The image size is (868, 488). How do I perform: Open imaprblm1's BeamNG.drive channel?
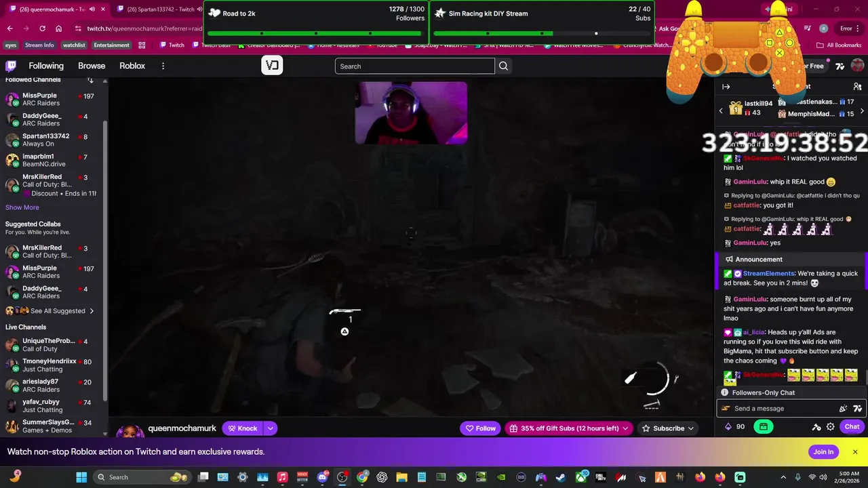click(x=51, y=160)
